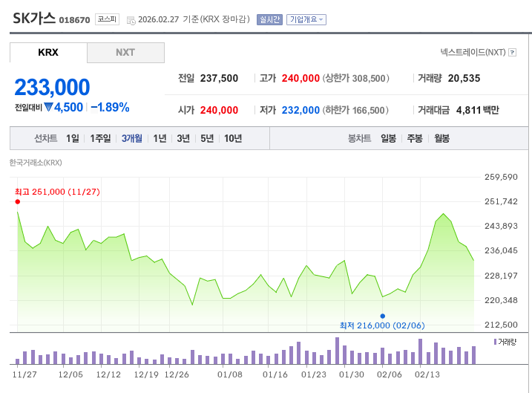Screen dimensions: 532x393
Task: Click the 하한가 166,500 text
Action: point(355,110)
